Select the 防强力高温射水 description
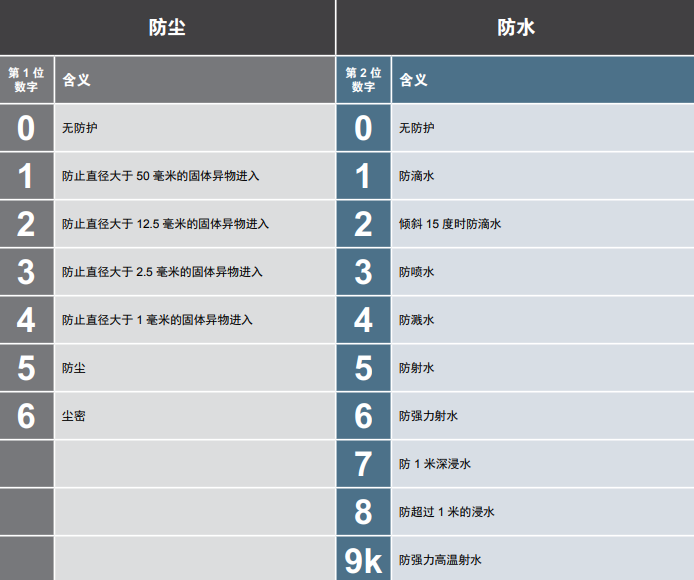The width and height of the screenshot is (694, 580). (x=440, y=560)
